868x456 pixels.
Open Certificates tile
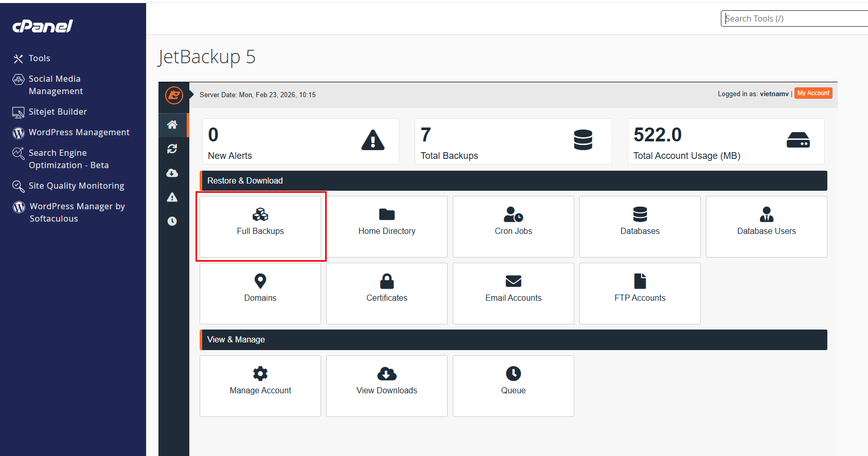(387, 294)
